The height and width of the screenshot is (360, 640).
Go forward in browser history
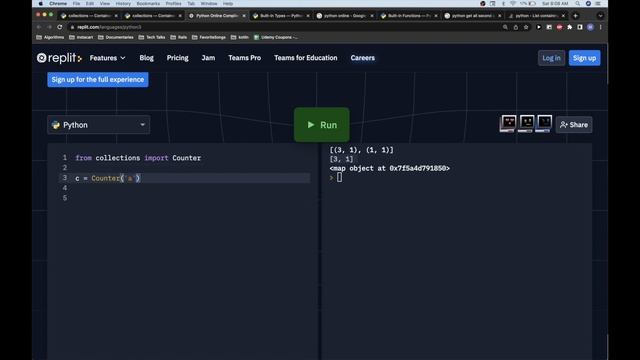[49, 27]
